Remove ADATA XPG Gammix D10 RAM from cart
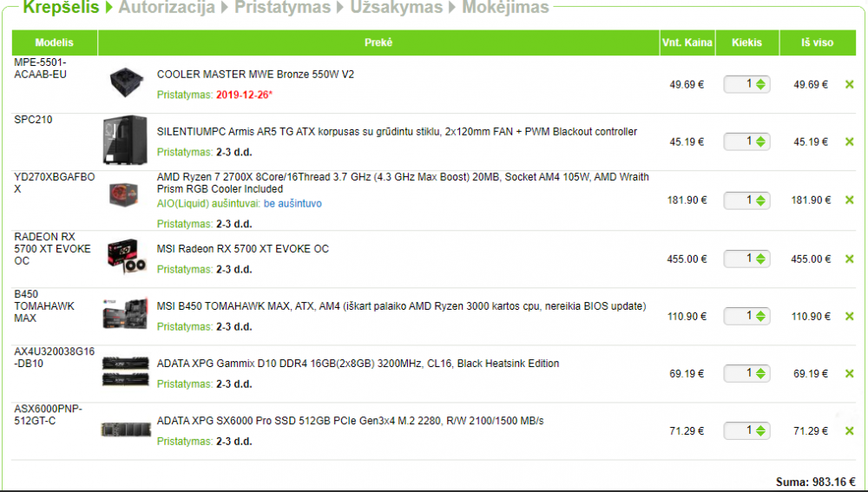Screen dimensions: 868x492 point(849,374)
